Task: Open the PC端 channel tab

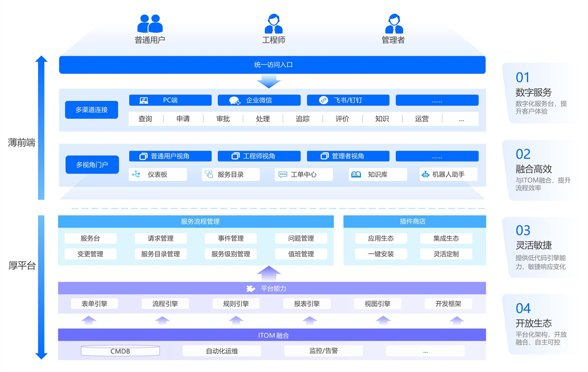Action: click(170, 101)
